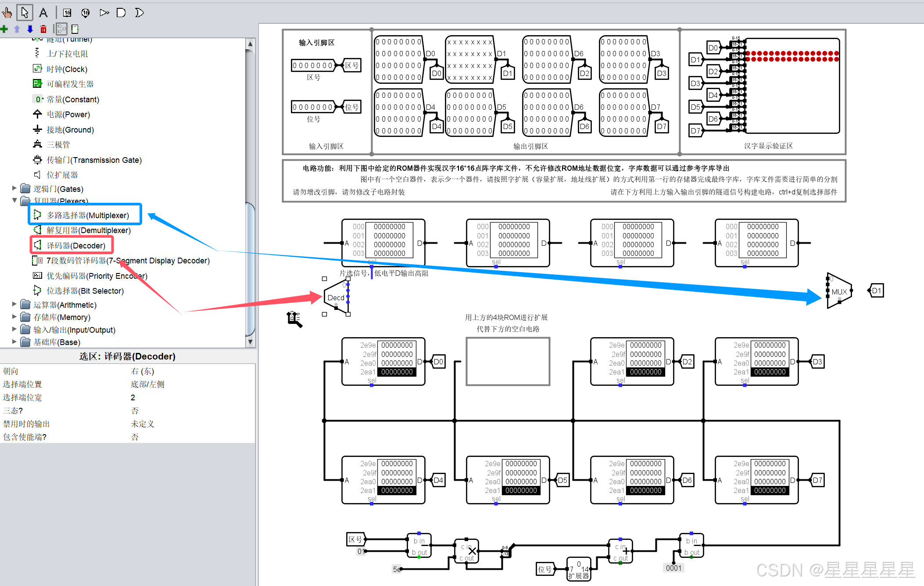Open the 朝向 property dropdown value
The image size is (924, 586).
coord(143,371)
